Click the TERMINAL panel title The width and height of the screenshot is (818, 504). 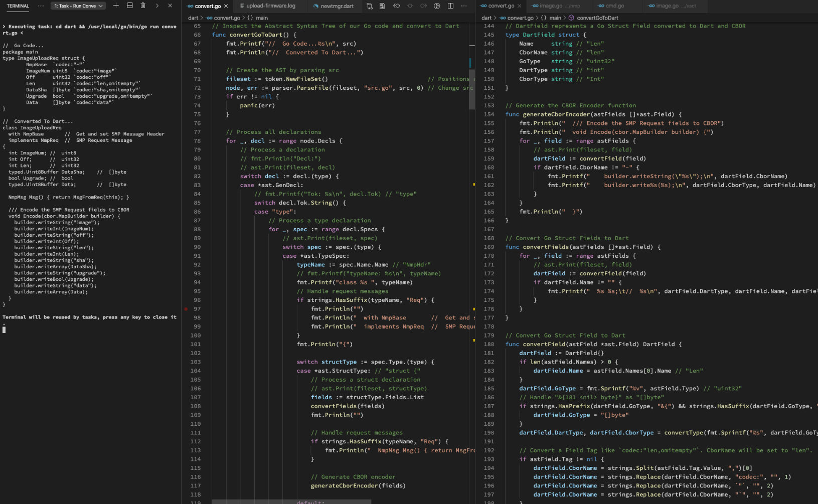[18, 6]
